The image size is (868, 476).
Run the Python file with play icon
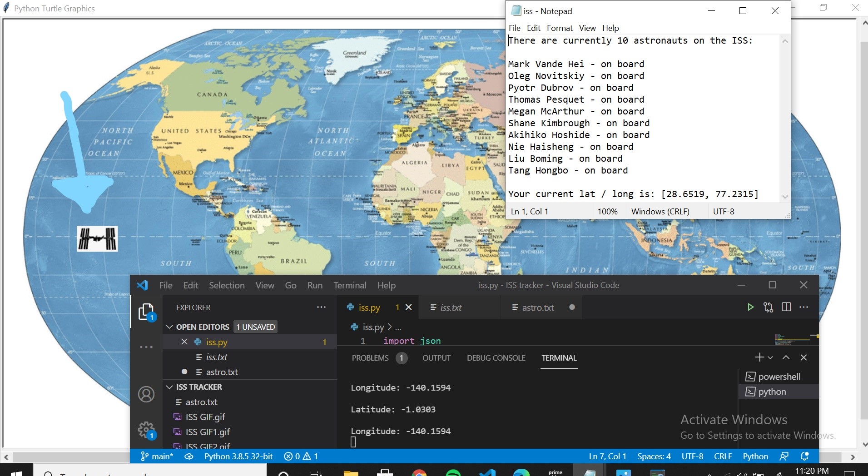click(x=750, y=307)
